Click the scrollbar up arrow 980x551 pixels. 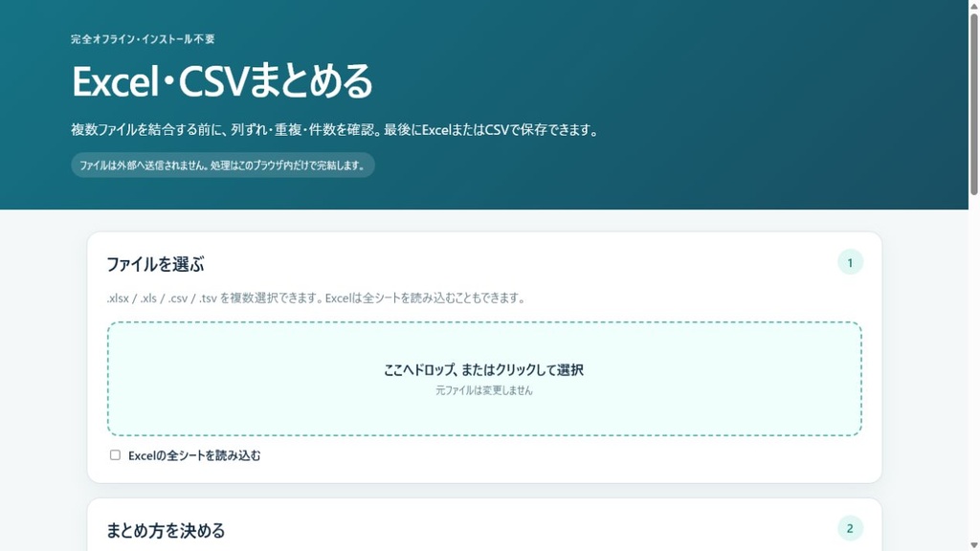[x=973, y=5]
